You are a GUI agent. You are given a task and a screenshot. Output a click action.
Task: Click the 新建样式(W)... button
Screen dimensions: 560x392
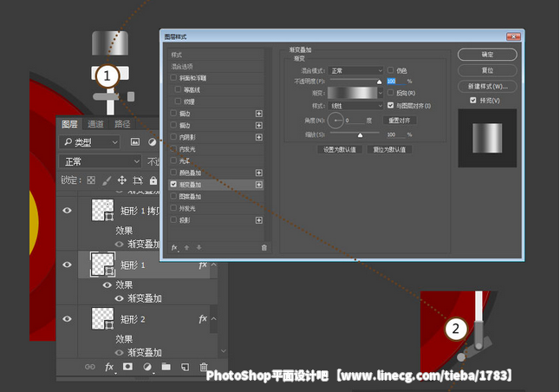pyautogui.click(x=487, y=86)
